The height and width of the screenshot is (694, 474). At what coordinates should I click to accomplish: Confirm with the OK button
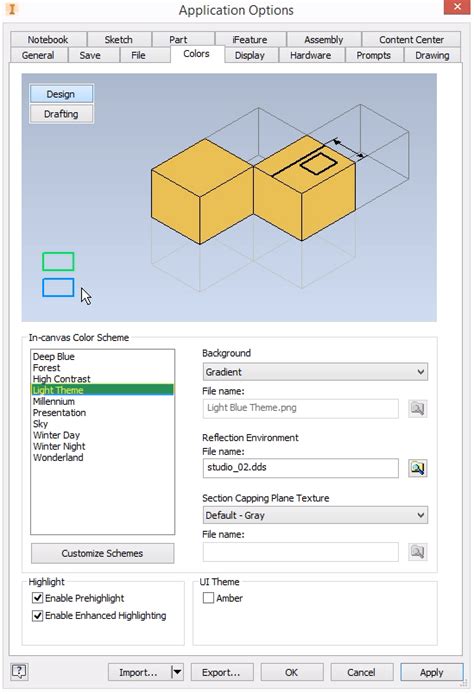coord(291,672)
